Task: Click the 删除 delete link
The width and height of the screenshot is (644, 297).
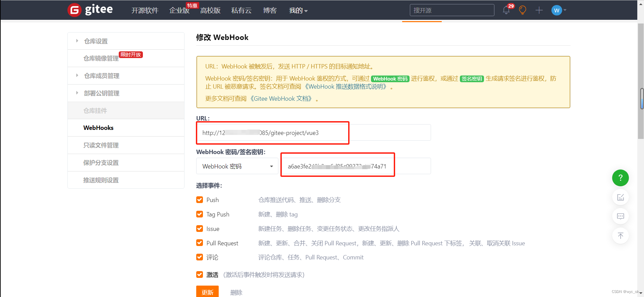Action: click(x=236, y=292)
